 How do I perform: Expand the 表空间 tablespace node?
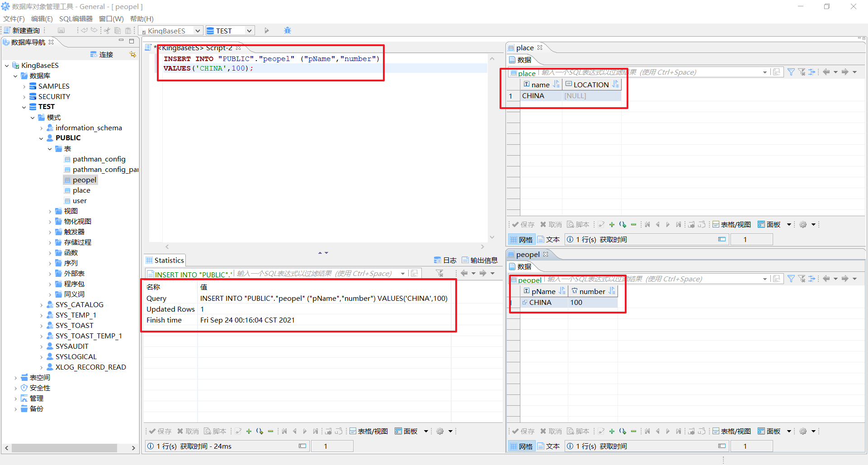coord(15,378)
